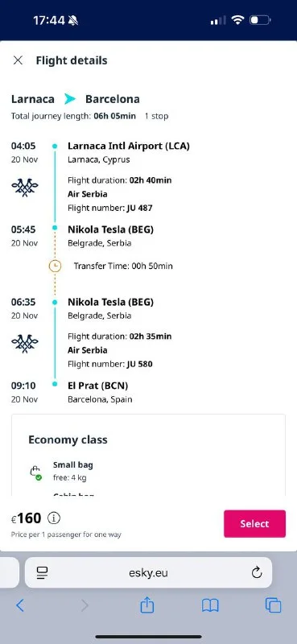This screenshot has height=644, width=297.
Task: Show all open Safari tabs
Action: click(x=273, y=605)
